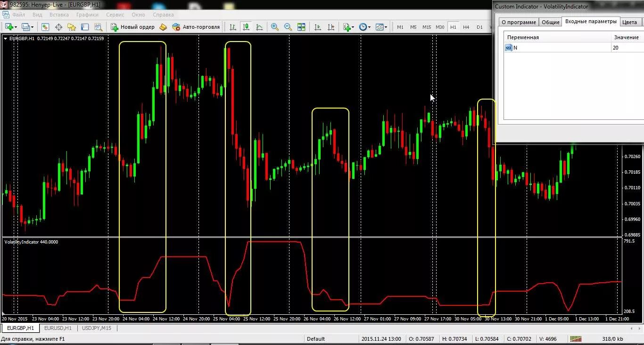Screen dimensions: 644x345
Task: Expand the new chart dropdown arrow
Action: pyautogui.click(x=16, y=27)
